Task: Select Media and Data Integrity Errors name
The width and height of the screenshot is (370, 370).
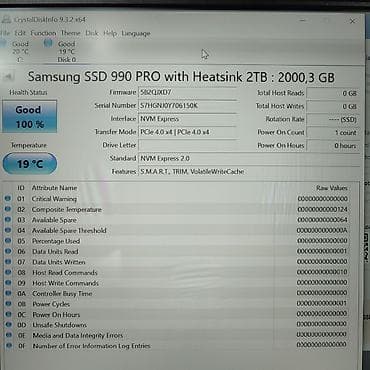Action: click(78, 336)
